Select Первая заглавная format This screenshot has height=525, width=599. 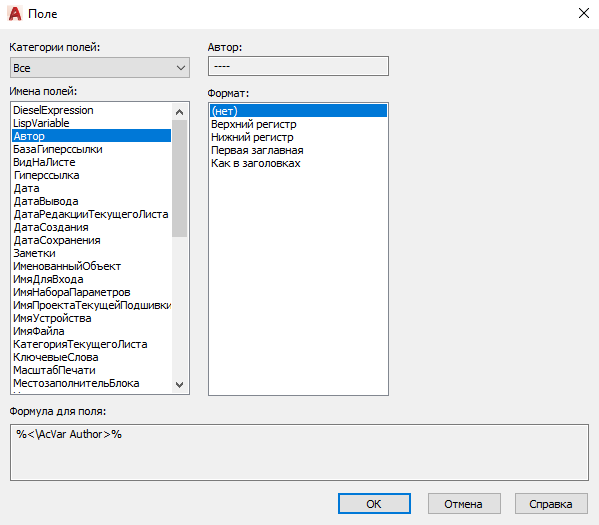coord(298,150)
